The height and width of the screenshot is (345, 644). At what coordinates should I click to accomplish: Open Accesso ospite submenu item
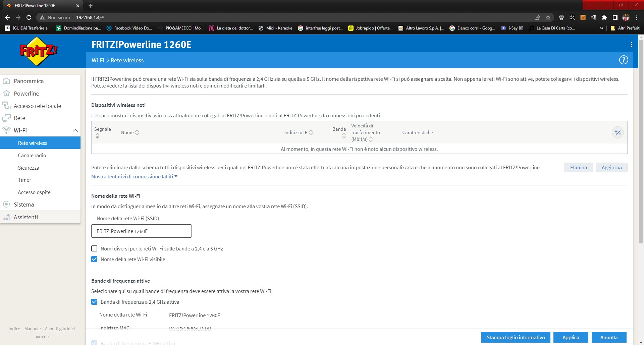34,192
